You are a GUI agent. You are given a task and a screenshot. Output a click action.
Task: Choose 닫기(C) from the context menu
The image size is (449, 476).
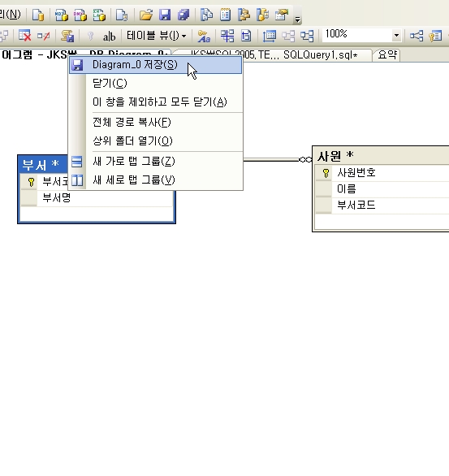click(x=155, y=83)
